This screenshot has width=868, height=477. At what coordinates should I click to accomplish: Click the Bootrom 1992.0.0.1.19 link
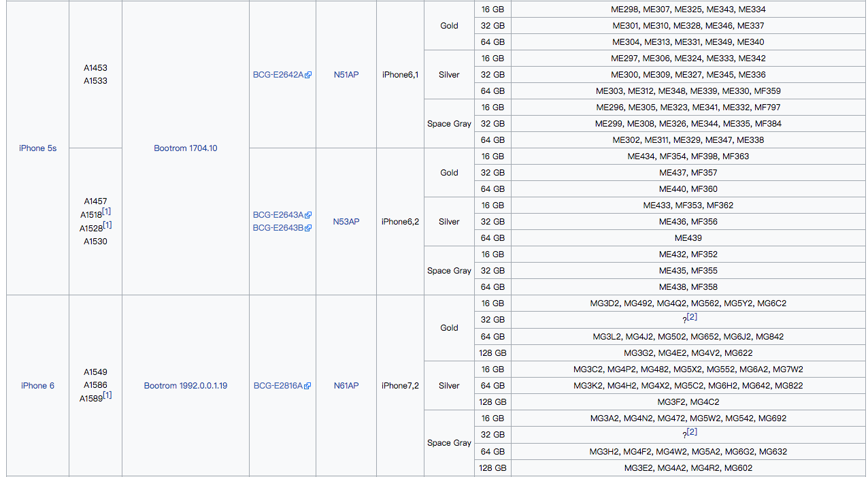[x=186, y=386]
